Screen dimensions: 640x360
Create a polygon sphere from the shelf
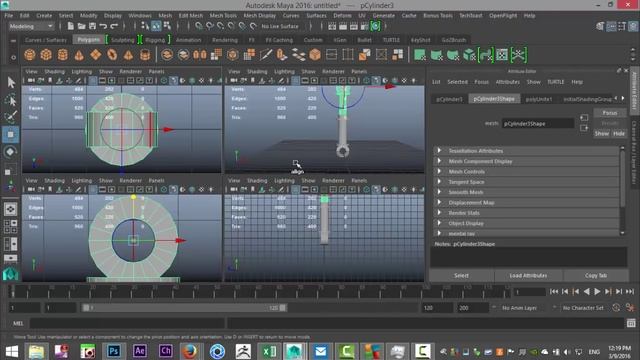(x=29, y=55)
